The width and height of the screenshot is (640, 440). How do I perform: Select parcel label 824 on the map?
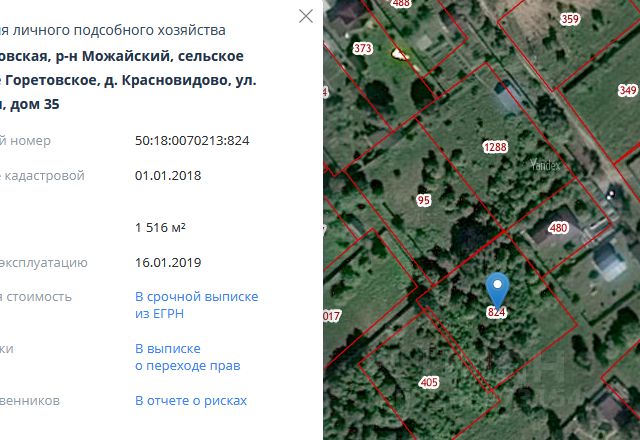tap(496, 312)
